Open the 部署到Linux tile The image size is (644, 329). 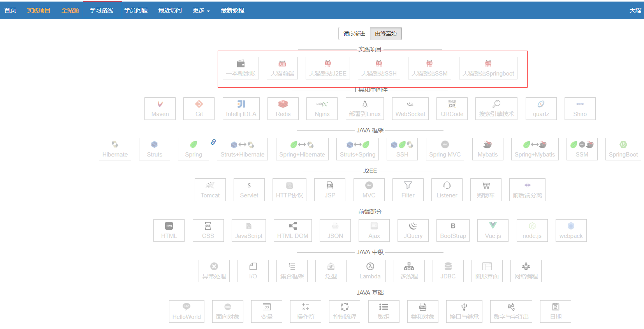point(365,109)
